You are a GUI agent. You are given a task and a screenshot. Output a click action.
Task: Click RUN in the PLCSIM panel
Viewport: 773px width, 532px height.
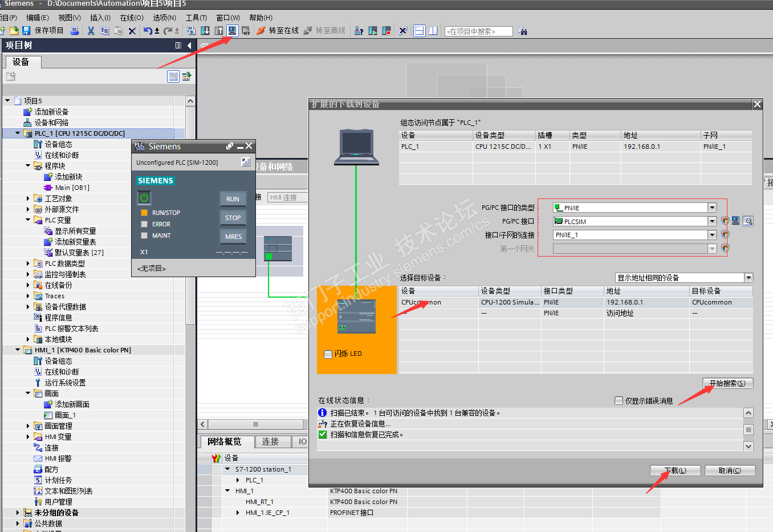click(x=233, y=199)
